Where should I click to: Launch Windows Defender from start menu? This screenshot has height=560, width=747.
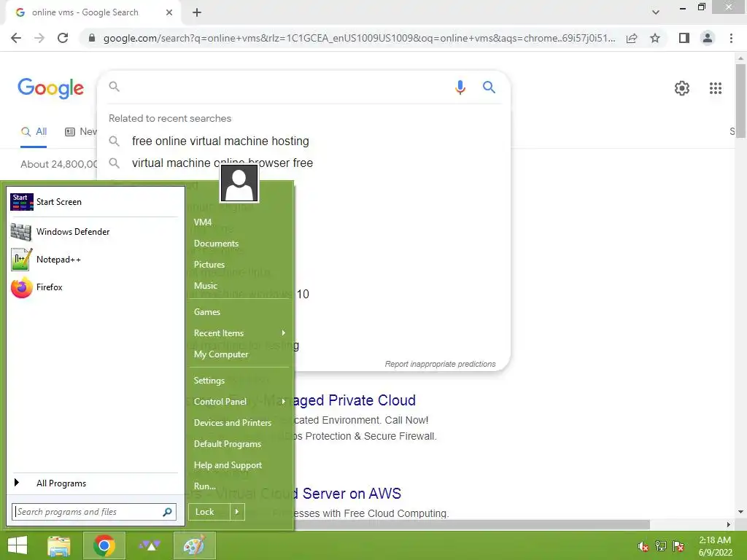pos(94,232)
